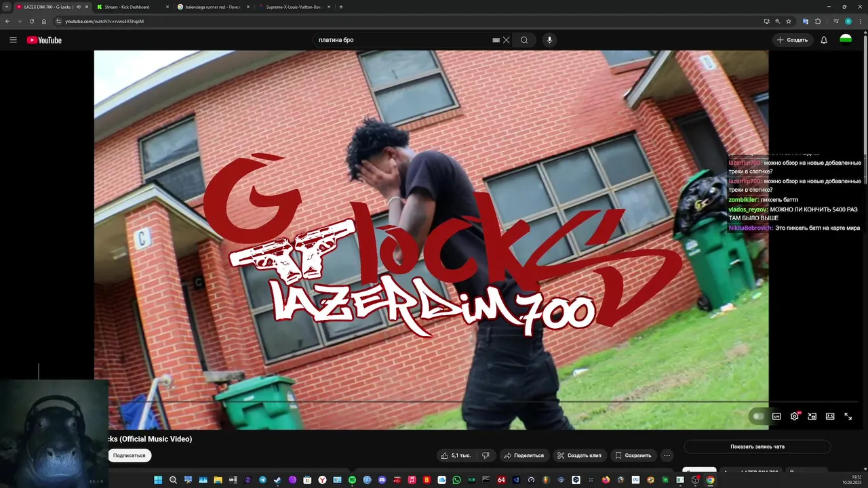Open Discord from the taskbar
This screenshot has width=868, height=488.
(x=382, y=480)
